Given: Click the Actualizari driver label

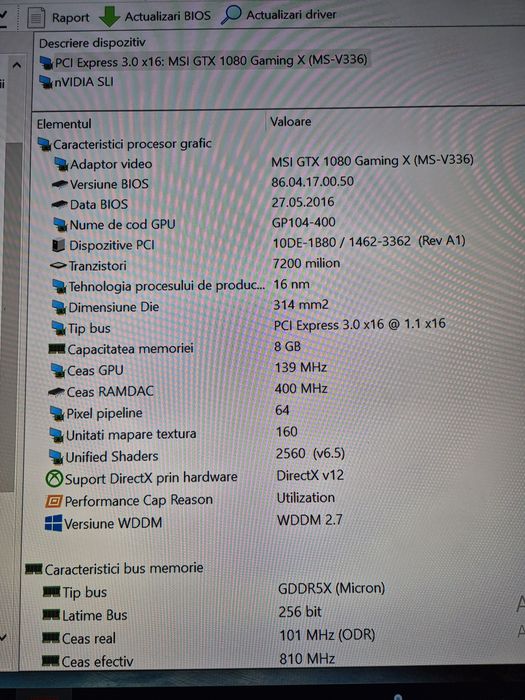Looking at the screenshot, I should click(291, 15).
